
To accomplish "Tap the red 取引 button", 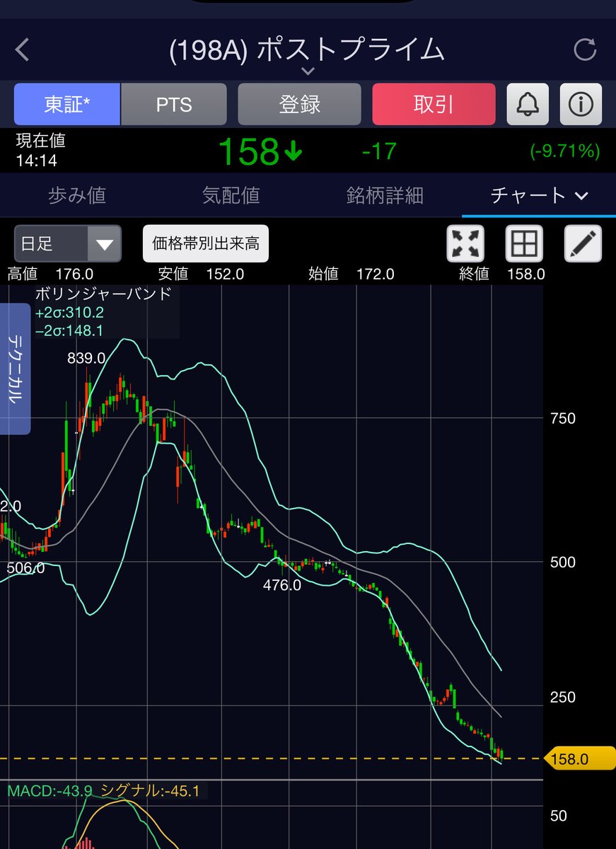I will (x=434, y=104).
